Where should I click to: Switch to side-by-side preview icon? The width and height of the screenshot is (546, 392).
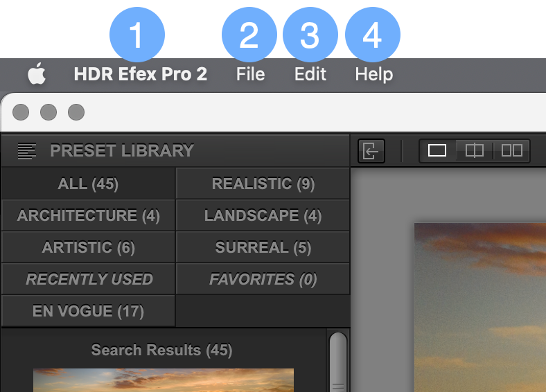click(x=511, y=151)
